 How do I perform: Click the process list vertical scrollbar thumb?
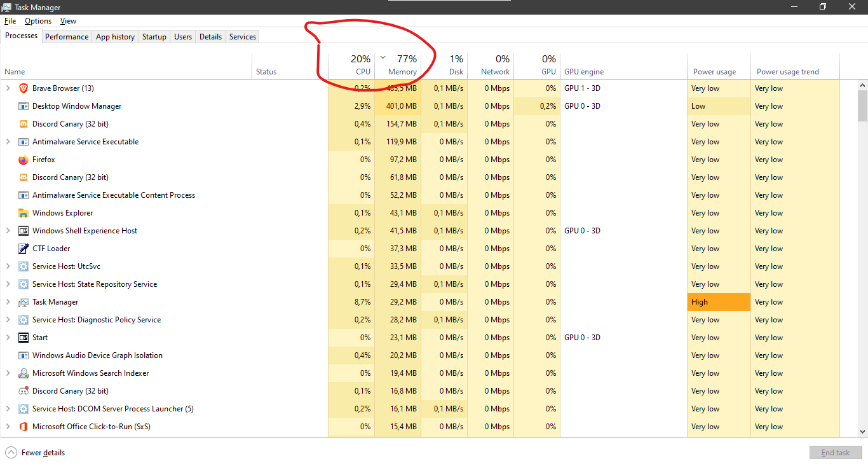(x=862, y=106)
